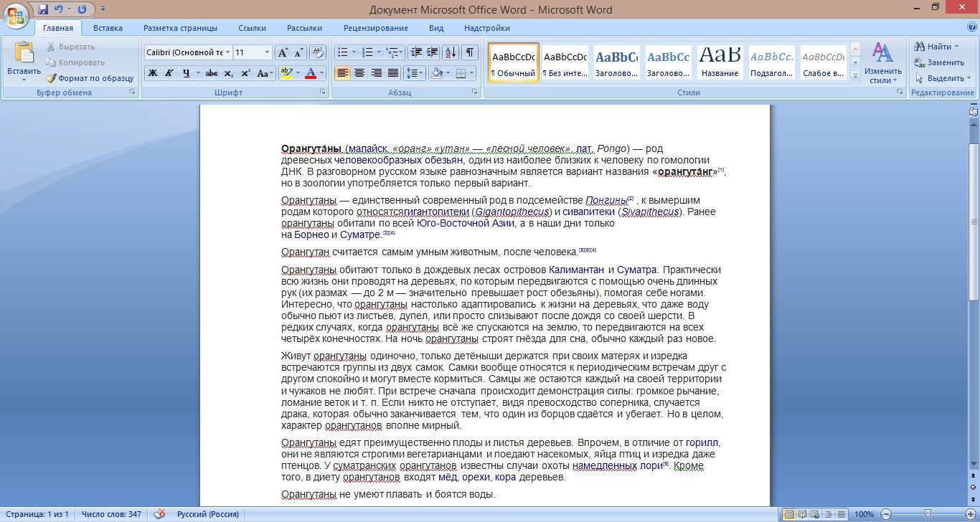Expand the font size dropdown showing 11
The width and height of the screenshot is (980, 522).
coord(267,52)
